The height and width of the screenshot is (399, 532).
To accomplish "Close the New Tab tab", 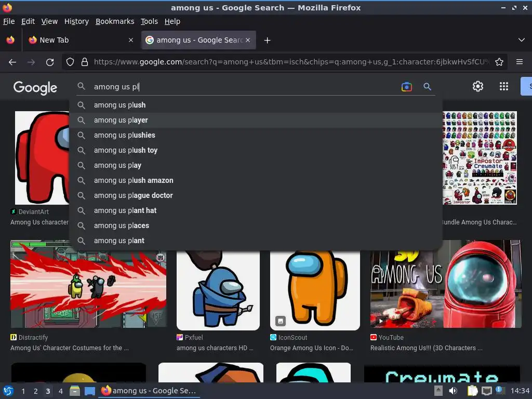I will pyautogui.click(x=131, y=40).
